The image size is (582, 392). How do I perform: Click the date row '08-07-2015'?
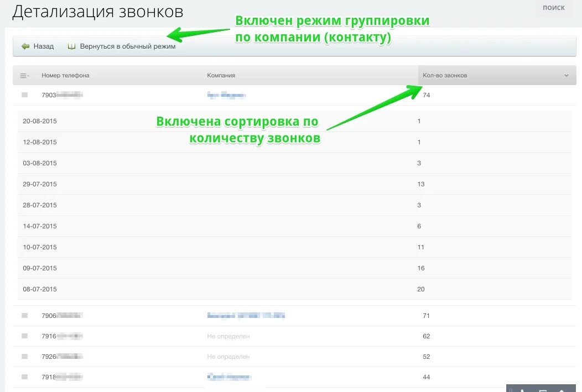pyautogui.click(x=294, y=289)
